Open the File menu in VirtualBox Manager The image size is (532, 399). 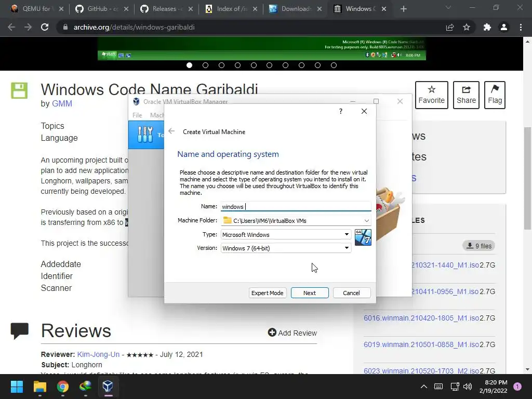coord(137,115)
